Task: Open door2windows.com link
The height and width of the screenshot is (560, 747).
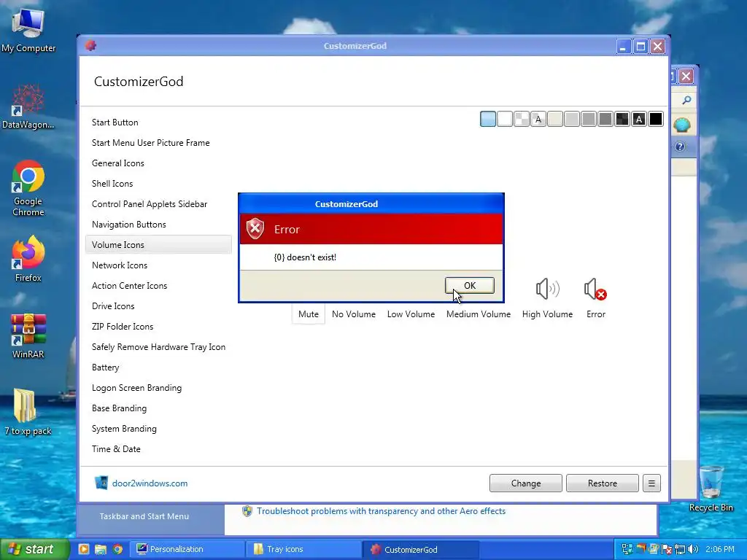Action: [x=150, y=483]
